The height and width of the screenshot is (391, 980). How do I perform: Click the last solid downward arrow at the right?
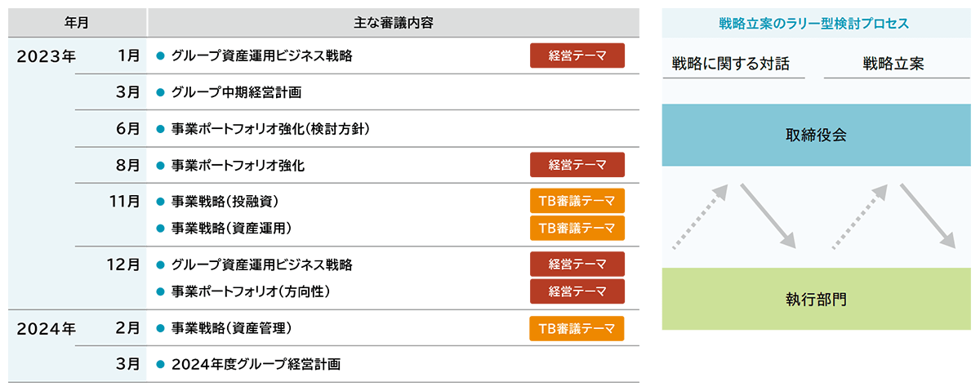coord(929,215)
